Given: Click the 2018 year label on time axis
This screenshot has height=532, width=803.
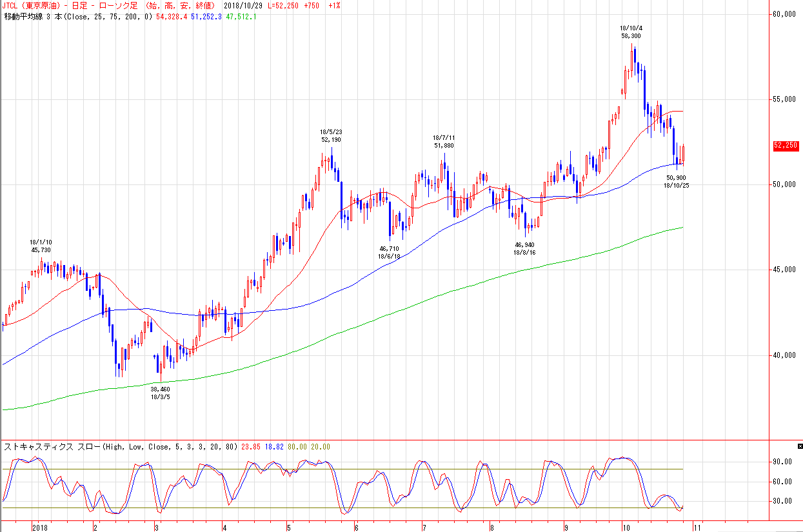Looking at the screenshot, I should click(x=41, y=527).
